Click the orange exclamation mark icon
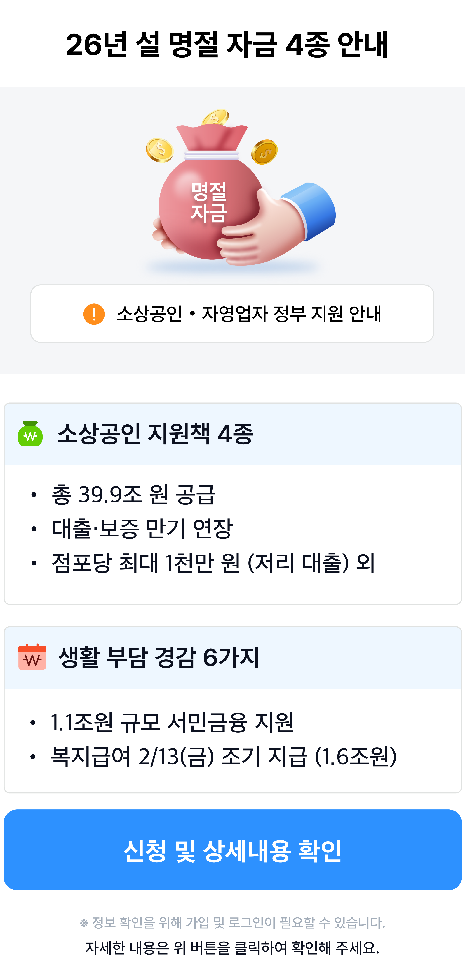The height and width of the screenshot is (980, 465). (94, 314)
